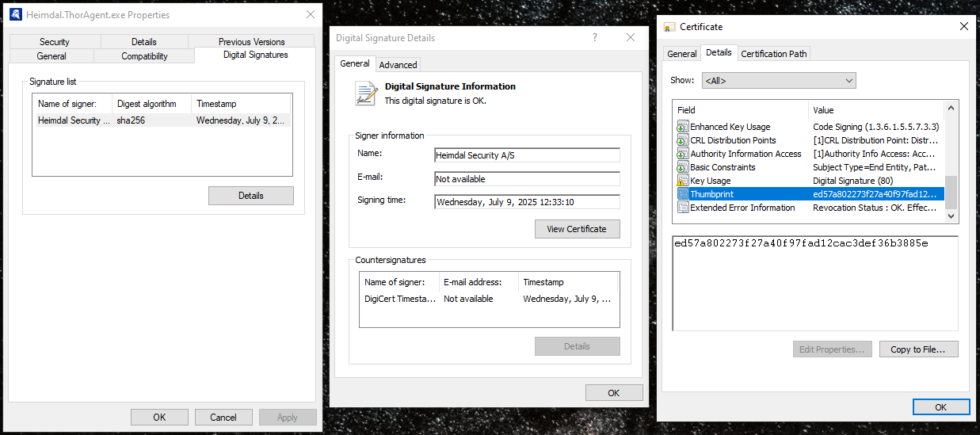
Task: Click the CRL Distribution Points field icon
Action: coord(683,140)
